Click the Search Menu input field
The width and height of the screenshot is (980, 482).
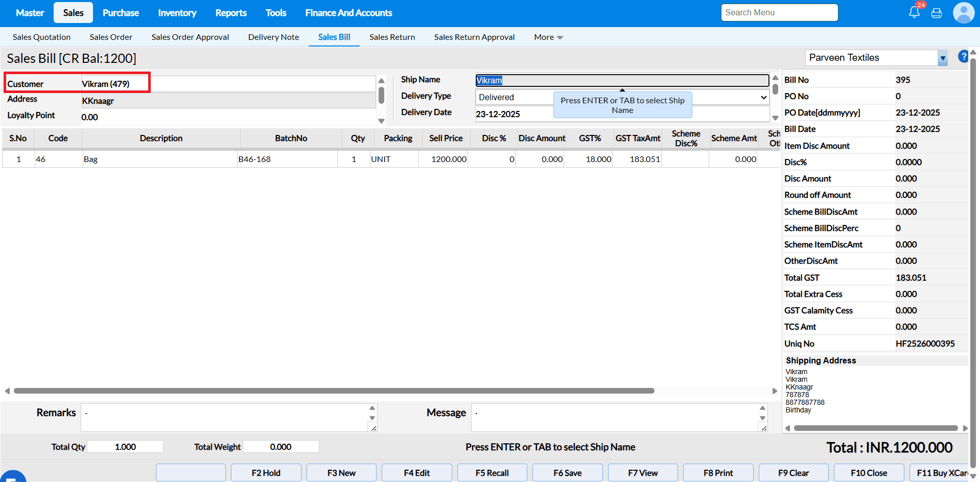point(779,13)
